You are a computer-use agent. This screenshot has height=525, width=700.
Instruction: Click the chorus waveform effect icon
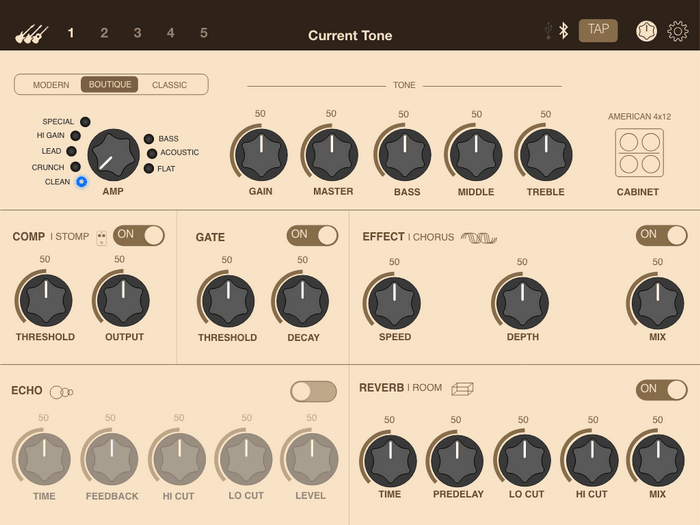pos(479,238)
